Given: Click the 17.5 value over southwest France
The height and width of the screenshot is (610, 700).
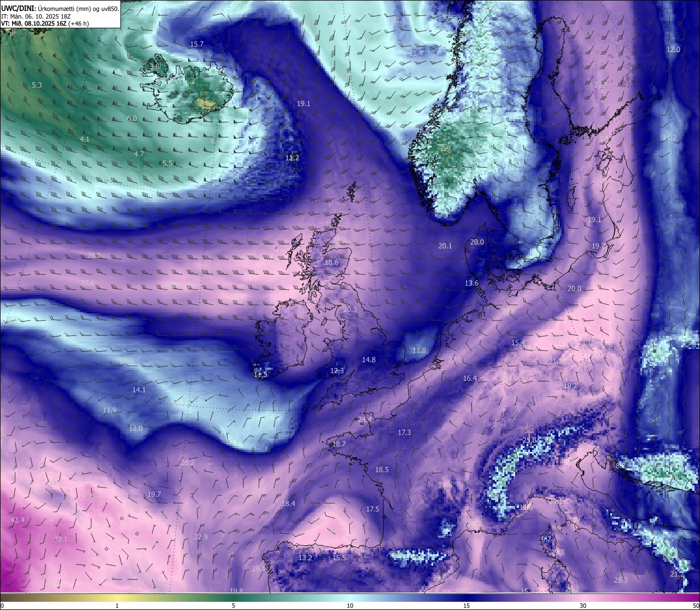Looking at the screenshot, I should (372, 509).
